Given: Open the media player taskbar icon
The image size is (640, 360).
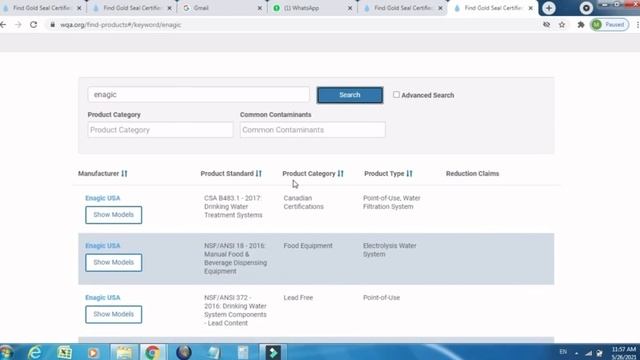Looking at the screenshot, I should [93, 352].
